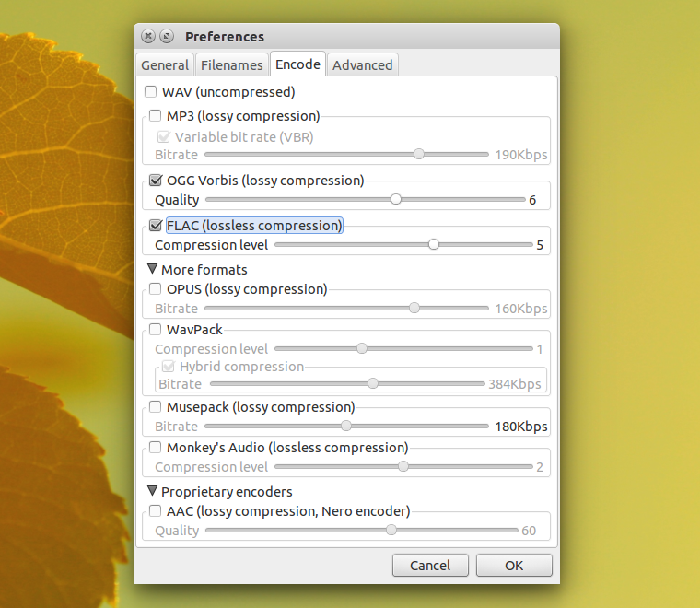Click the 160Kbps OPUS bitrate value
The height and width of the screenshot is (608, 700).
(521, 309)
